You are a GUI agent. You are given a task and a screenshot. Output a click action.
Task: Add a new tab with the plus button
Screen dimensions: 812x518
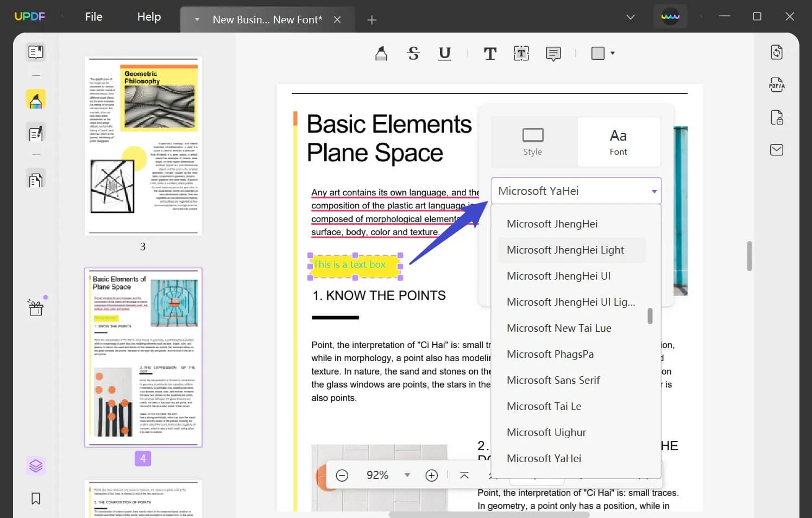372,20
